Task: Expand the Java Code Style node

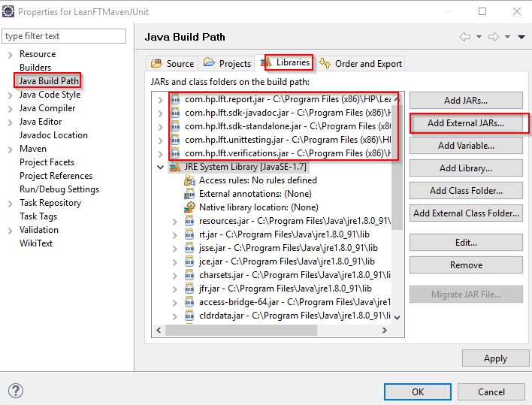Action: point(11,95)
